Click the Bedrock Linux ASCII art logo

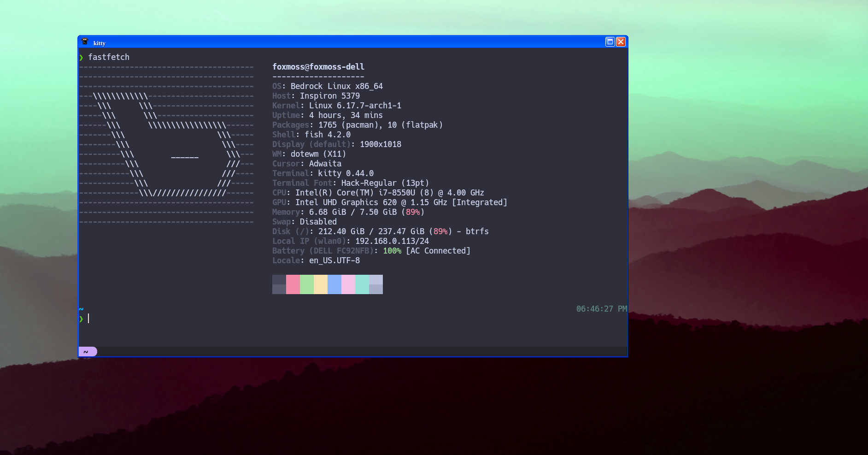pos(166,144)
